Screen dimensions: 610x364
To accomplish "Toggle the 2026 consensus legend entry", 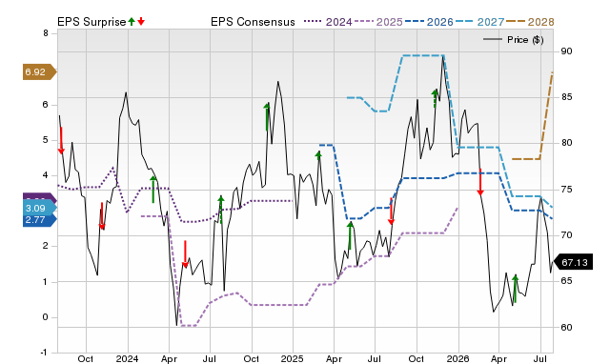I will 429,22.
